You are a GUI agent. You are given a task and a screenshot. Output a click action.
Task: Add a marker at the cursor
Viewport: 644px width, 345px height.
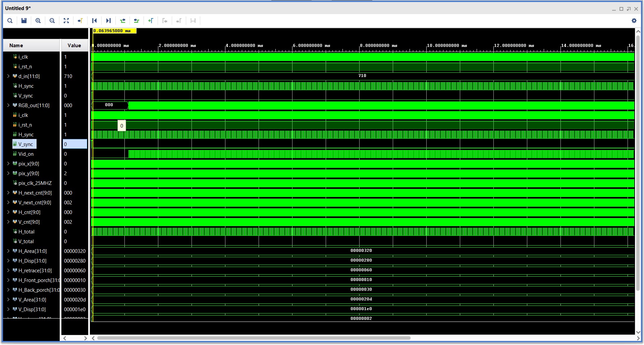coord(151,21)
